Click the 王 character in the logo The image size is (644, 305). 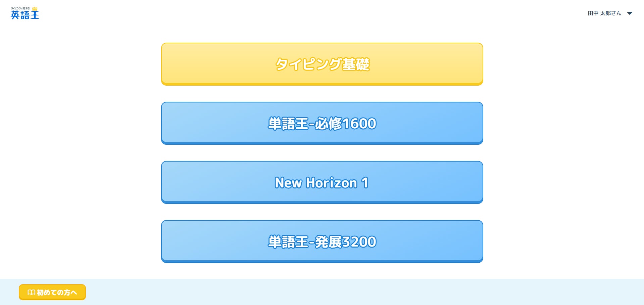(35, 15)
